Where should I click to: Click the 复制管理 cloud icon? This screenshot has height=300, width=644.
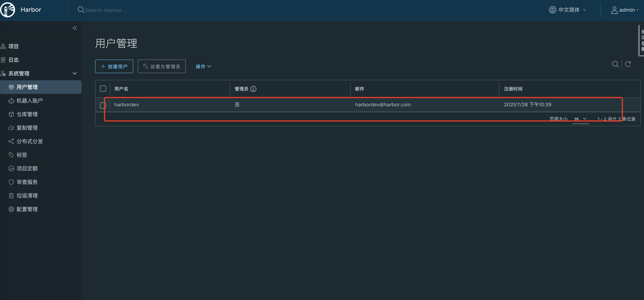11,128
